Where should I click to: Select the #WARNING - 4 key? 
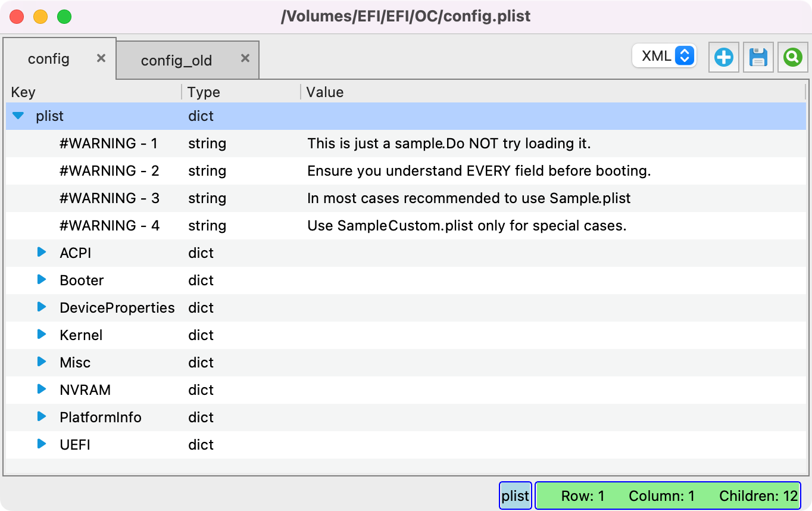pyautogui.click(x=110, y=226)
